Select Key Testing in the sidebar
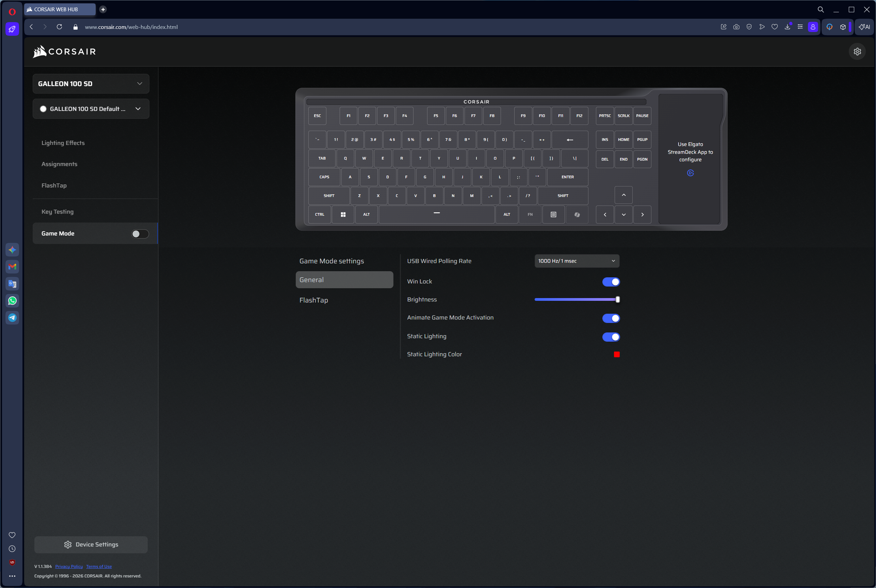This screenshot has width=876, height=588. click(58, 212)
